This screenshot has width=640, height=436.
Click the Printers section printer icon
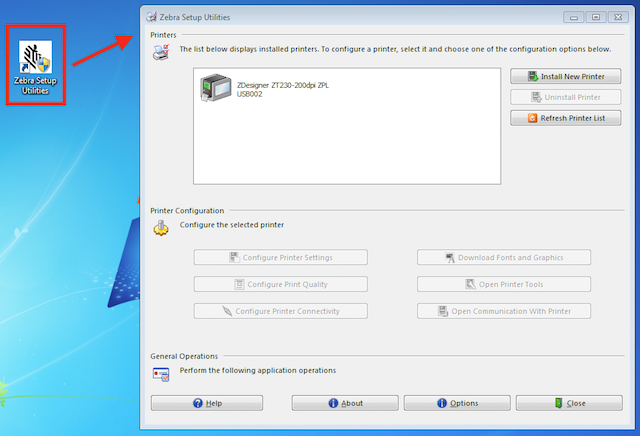pyautogui.click(x=160, y=52)
